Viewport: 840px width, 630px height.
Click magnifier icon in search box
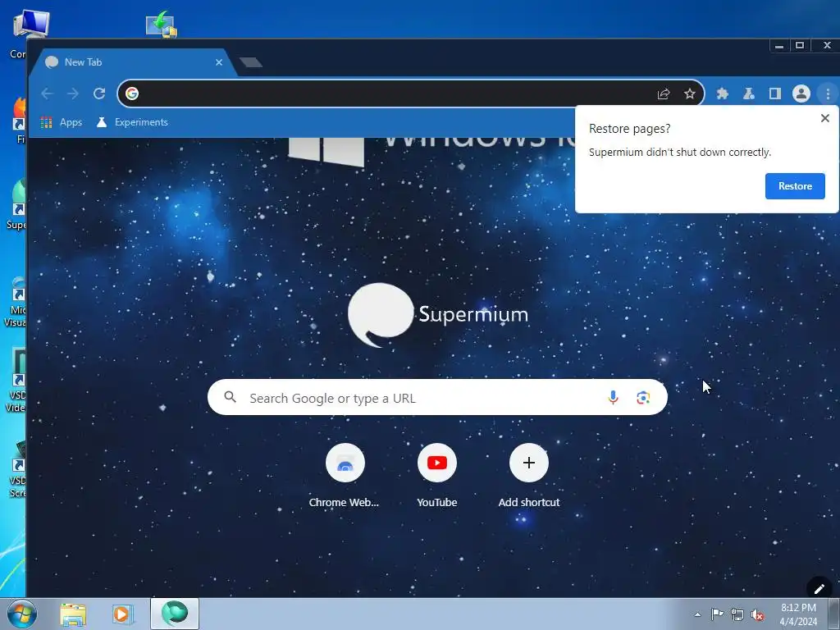pos(230,397)
